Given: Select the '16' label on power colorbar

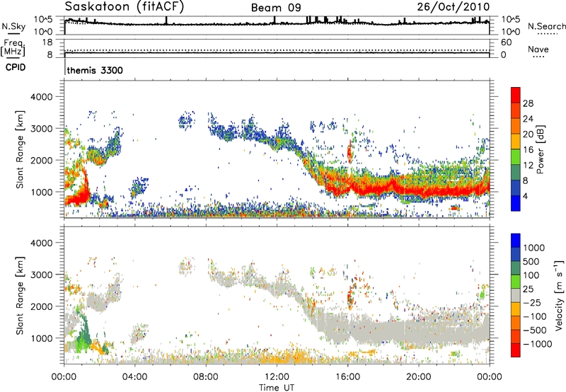Looking at the screenshot, I should pyautogui.click(x=528, y=150).
